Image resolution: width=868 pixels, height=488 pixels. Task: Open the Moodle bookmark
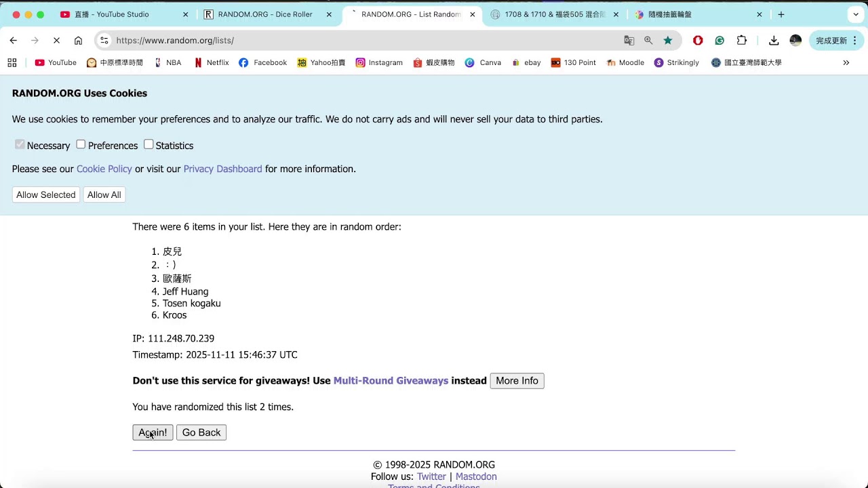click(625, 62)
